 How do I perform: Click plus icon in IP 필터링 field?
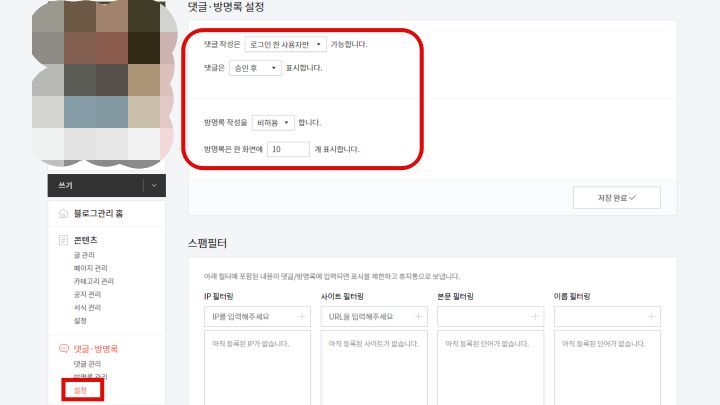[302, 317]
